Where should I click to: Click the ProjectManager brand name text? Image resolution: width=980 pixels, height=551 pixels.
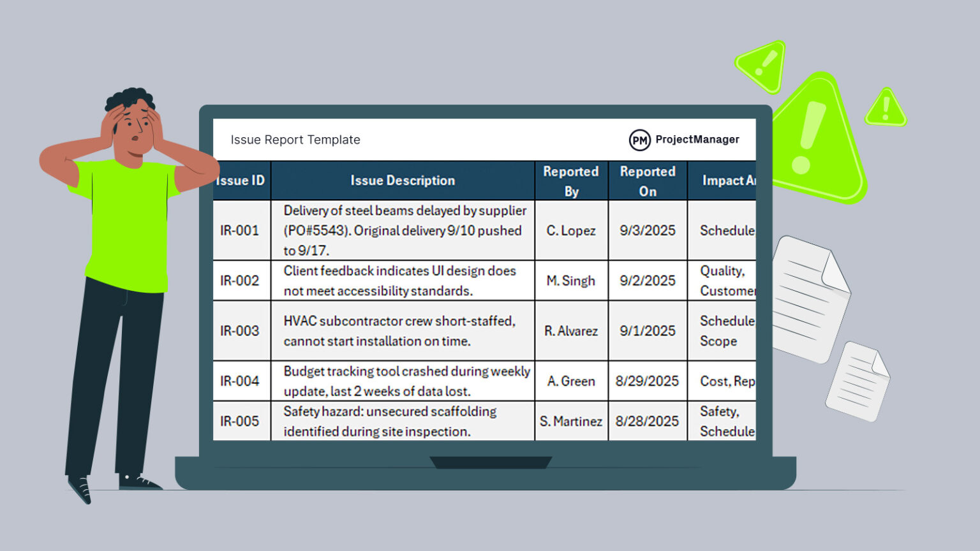tap(696, 139)
